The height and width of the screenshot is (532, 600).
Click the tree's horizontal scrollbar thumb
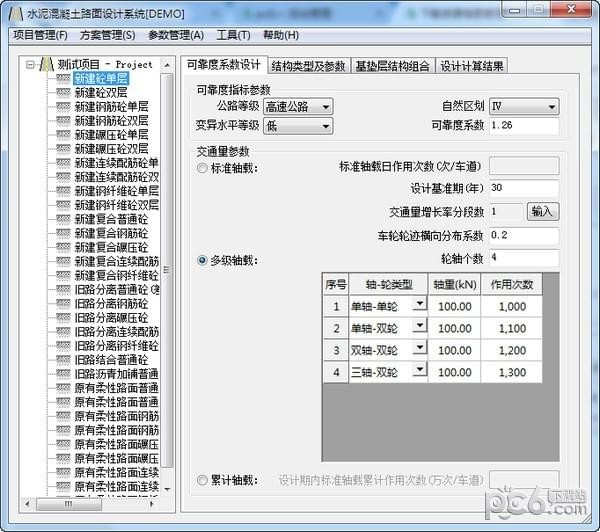(69, 504)
